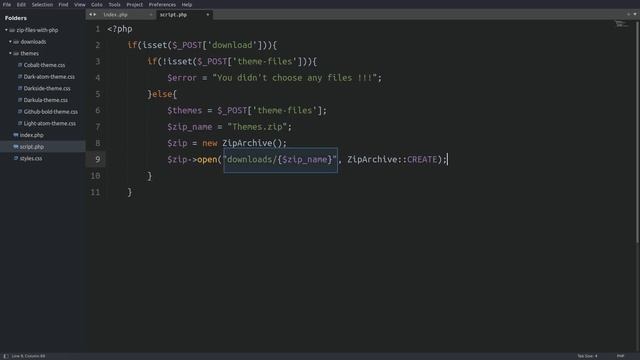Place cursor on "<?php" opening tag

[x=120, y=29]
